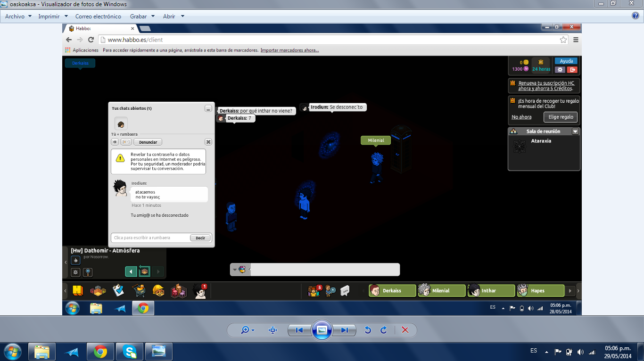This screenshot has width=644, height=361.
Task: Close the rumbaera conversation with X
Action: [208, 142]
